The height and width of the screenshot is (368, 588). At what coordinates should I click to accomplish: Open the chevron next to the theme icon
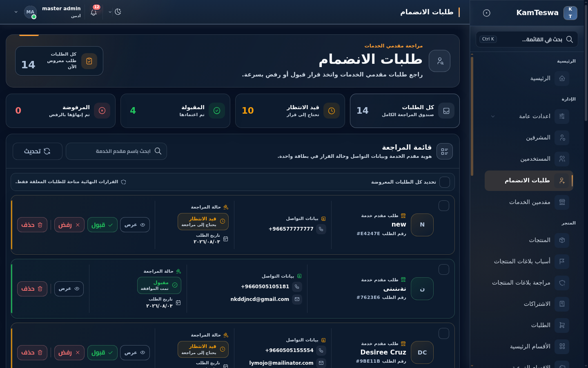110,12
